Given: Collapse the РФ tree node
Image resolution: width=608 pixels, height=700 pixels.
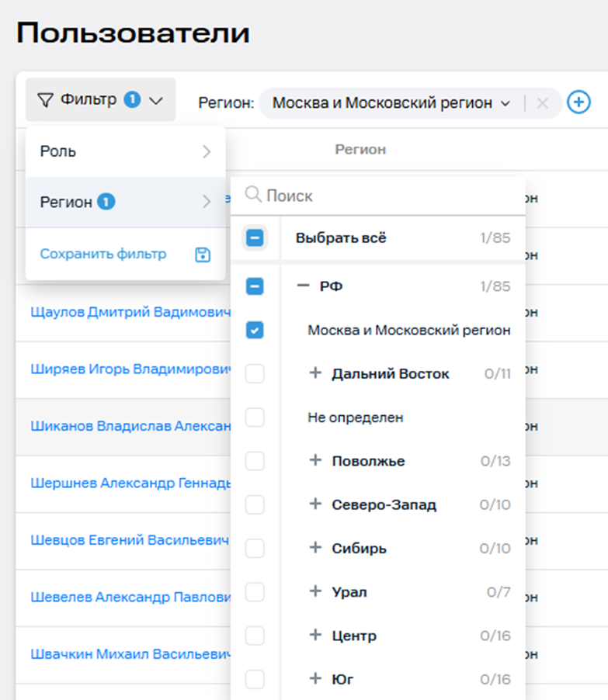Looking at the screenshot, I should pos(304,286).
